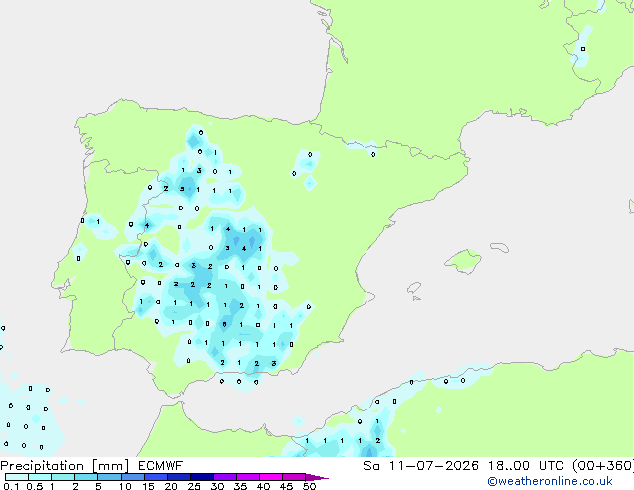
Task: Pick the 10–15 mm legend color swatch
Action: (133, 477)
